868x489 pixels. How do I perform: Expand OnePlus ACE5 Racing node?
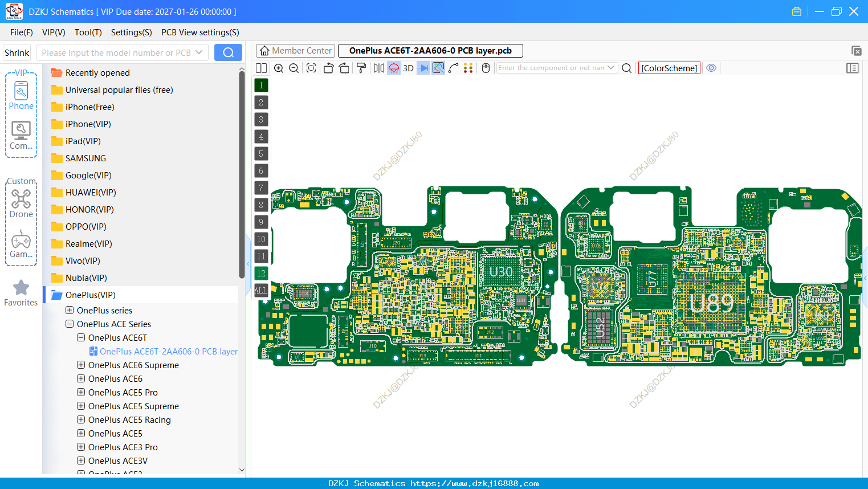(81, 419)
